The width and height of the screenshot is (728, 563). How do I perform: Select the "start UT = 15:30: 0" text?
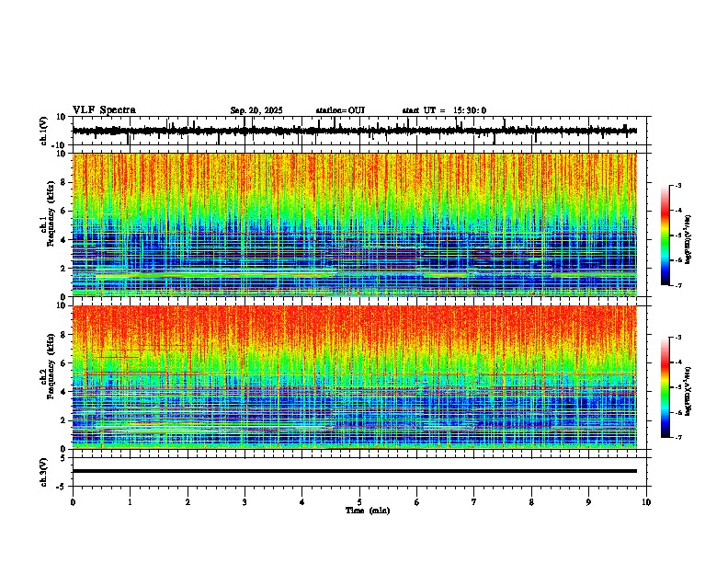[x=444, y=110]
